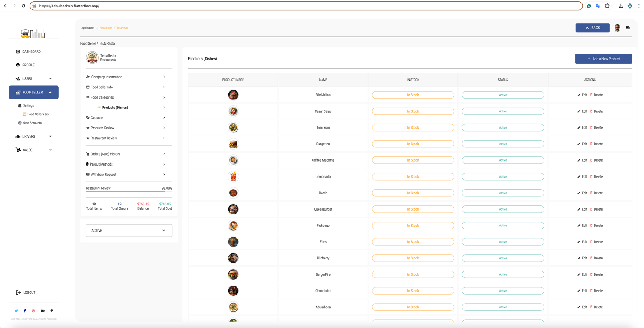This screenshot has width=644, height=328.
Task: Click Active status badge for Borsh
Action: (x=503, y=193)
